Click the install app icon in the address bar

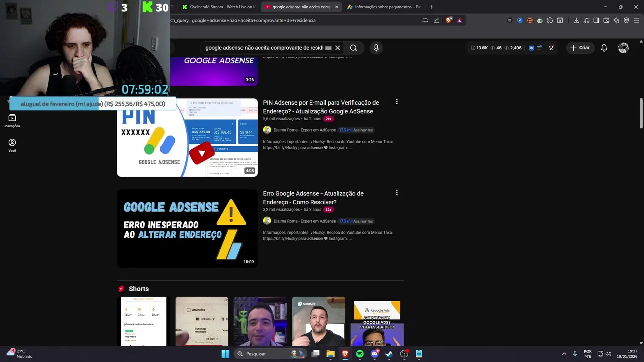click(x=425, y=20)
